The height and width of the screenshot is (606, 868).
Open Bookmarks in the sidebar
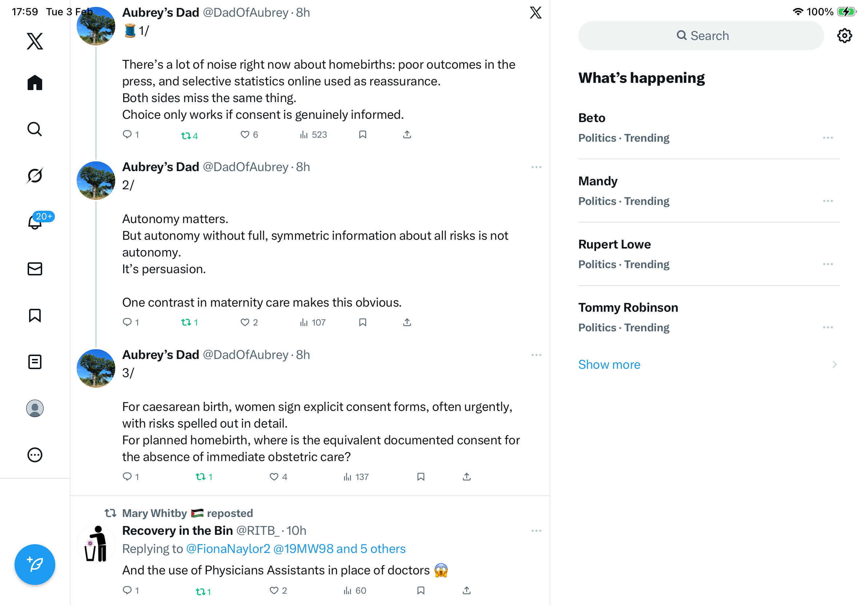(35, 315)
